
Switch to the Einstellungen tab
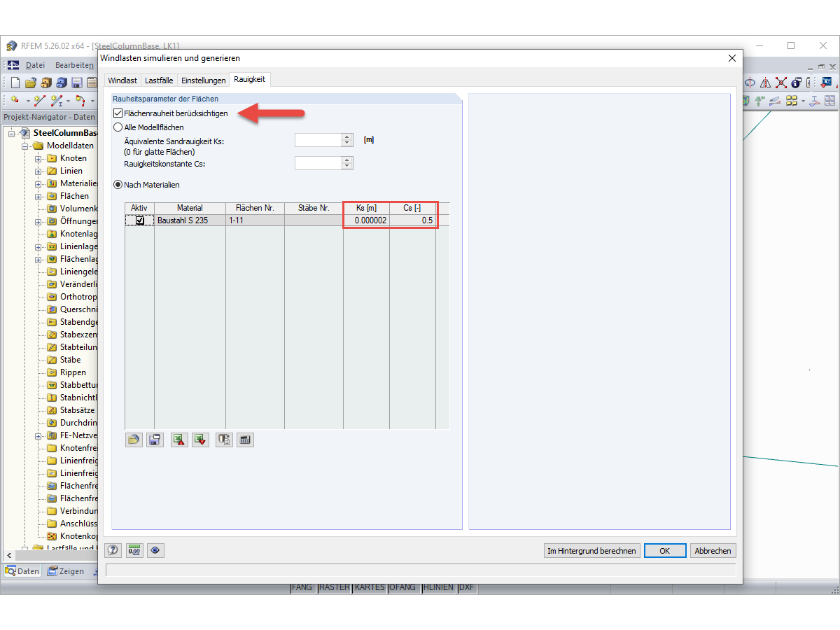pos(203,80)
